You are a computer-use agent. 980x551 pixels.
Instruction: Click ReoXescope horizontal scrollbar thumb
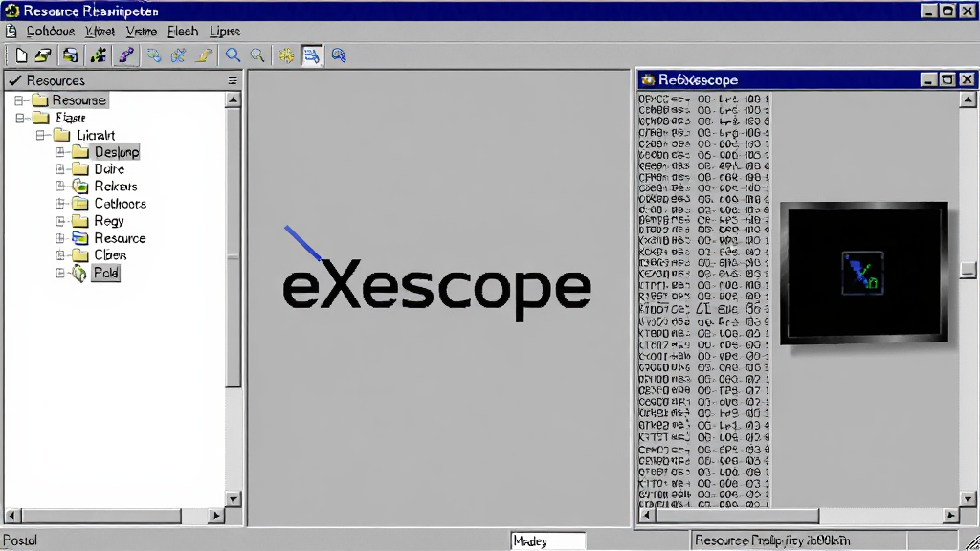[737, 516]
